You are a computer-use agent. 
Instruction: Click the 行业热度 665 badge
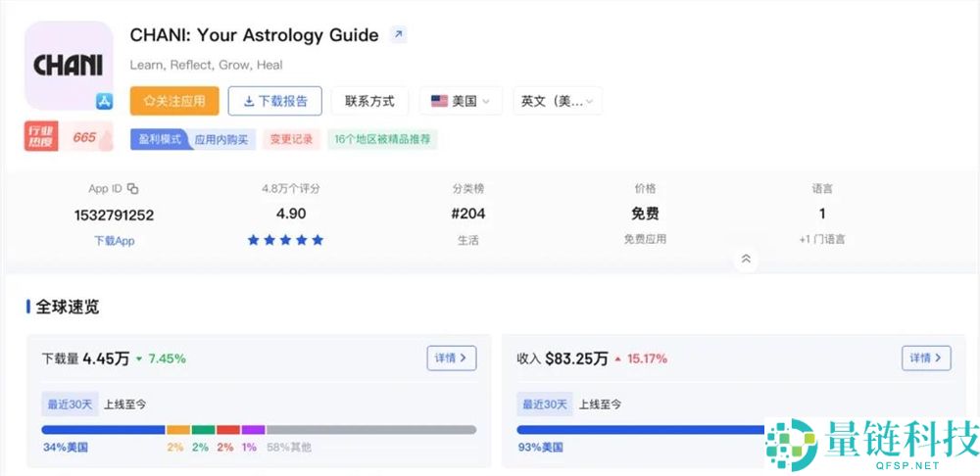pyautogui.click(x=69, y=136)
